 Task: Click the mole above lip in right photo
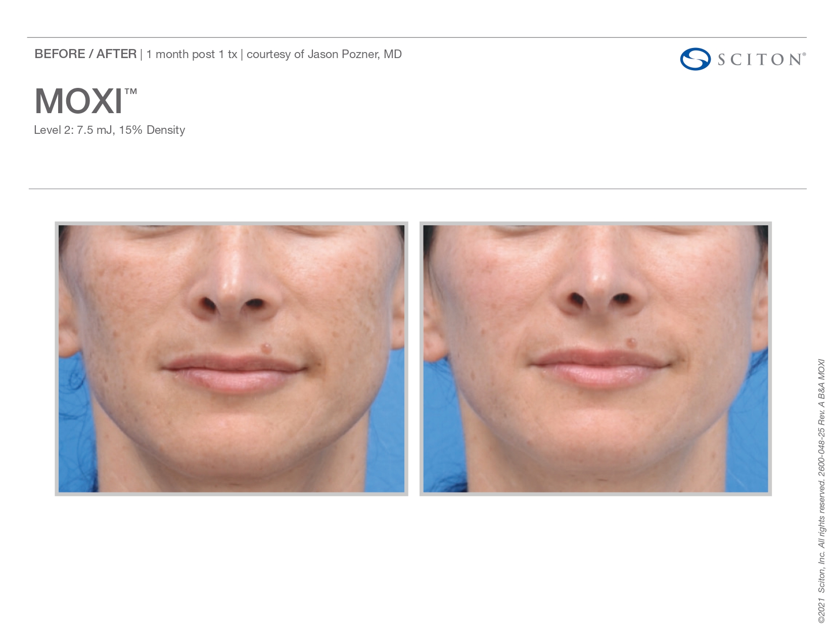coord(631,343)
